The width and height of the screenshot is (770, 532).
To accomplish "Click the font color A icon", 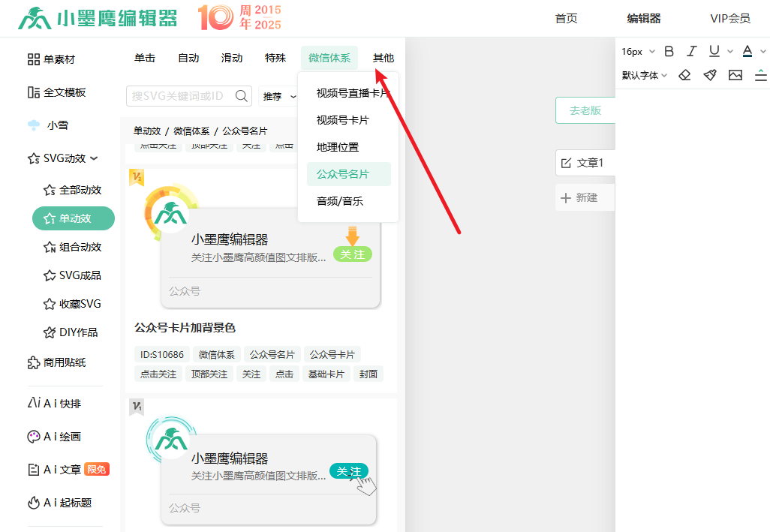I will 747,51.
